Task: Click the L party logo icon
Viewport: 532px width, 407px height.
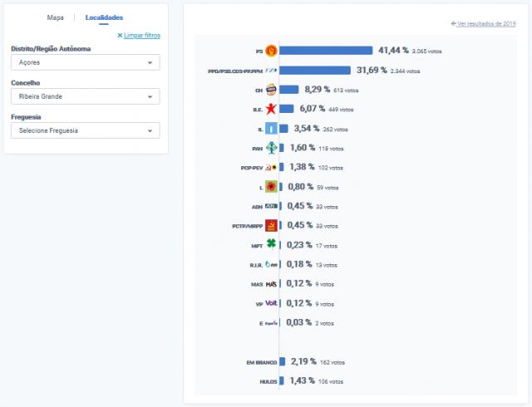Action: click(x=270, y=187)
